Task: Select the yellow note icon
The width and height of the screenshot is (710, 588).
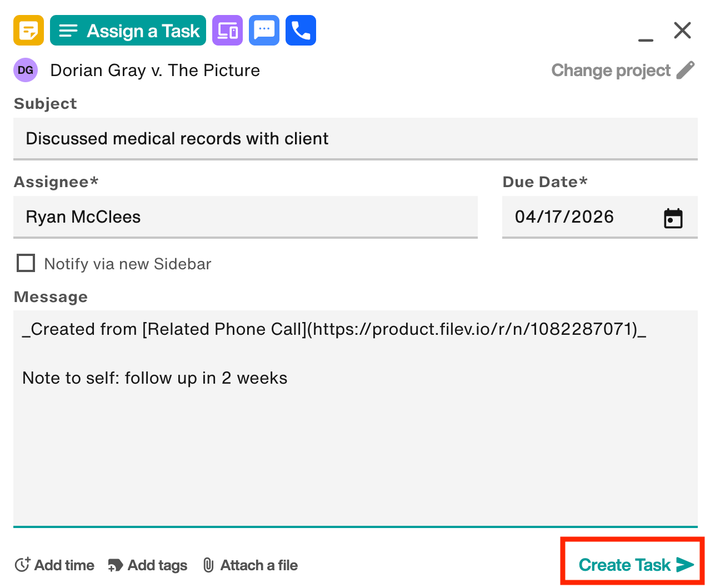Action: pyautogui.click(x=28, y=31)
